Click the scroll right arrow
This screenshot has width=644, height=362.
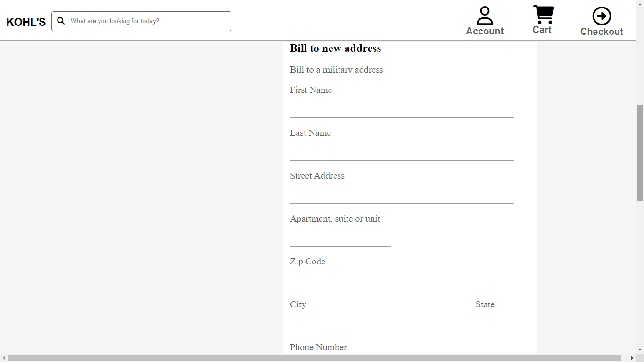click(x=632, y=358)
